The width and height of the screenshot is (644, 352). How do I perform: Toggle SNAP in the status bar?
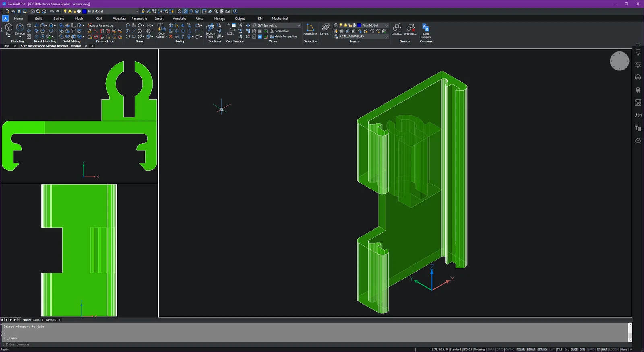click(x=491, y=350)
